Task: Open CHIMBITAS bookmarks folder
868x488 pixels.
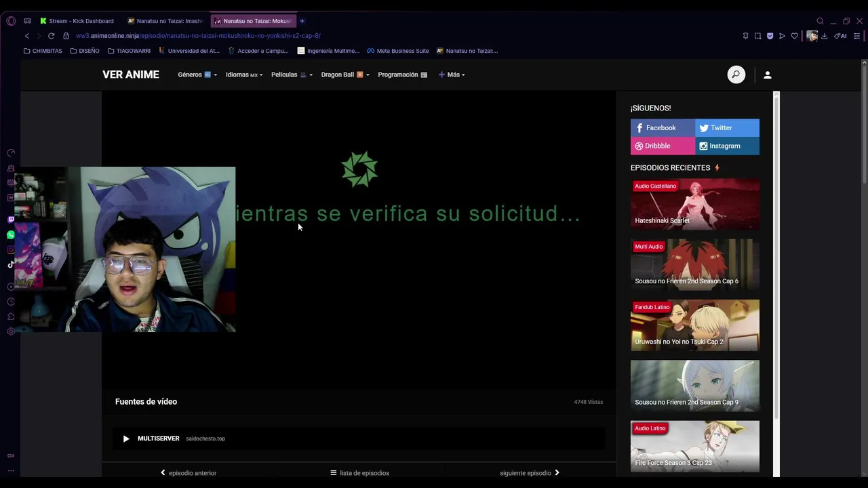Action: 43,51
